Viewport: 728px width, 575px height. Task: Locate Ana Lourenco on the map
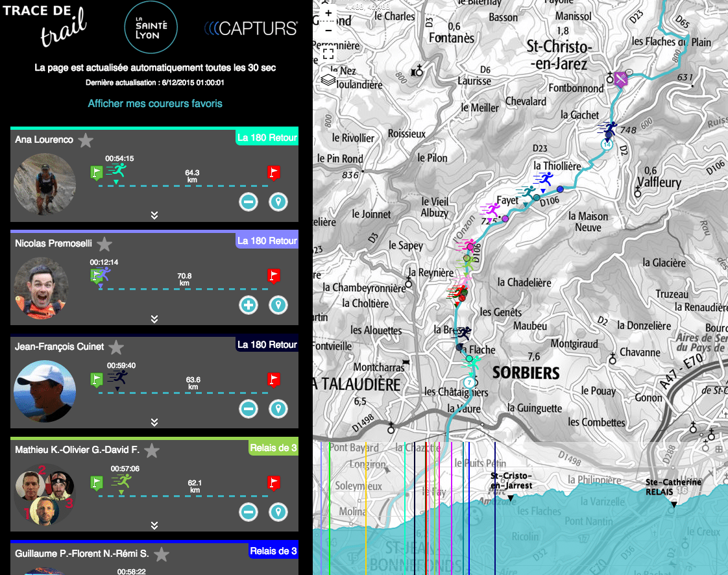278,202
